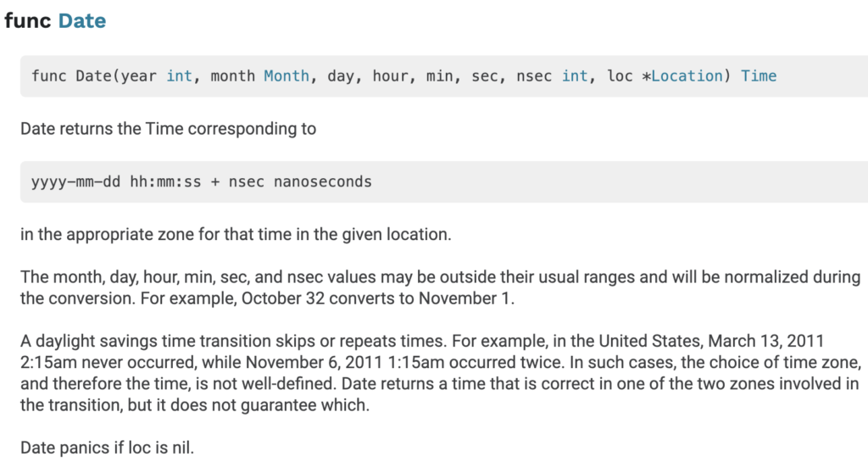Go to the Time return type link

[x=759, y=76]
